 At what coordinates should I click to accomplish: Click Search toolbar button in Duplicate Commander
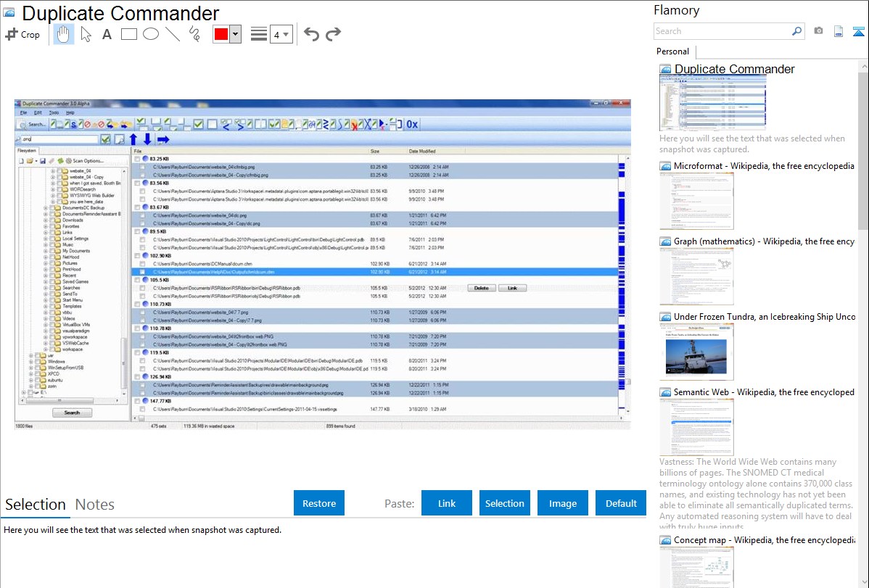[x=32, y=124]
